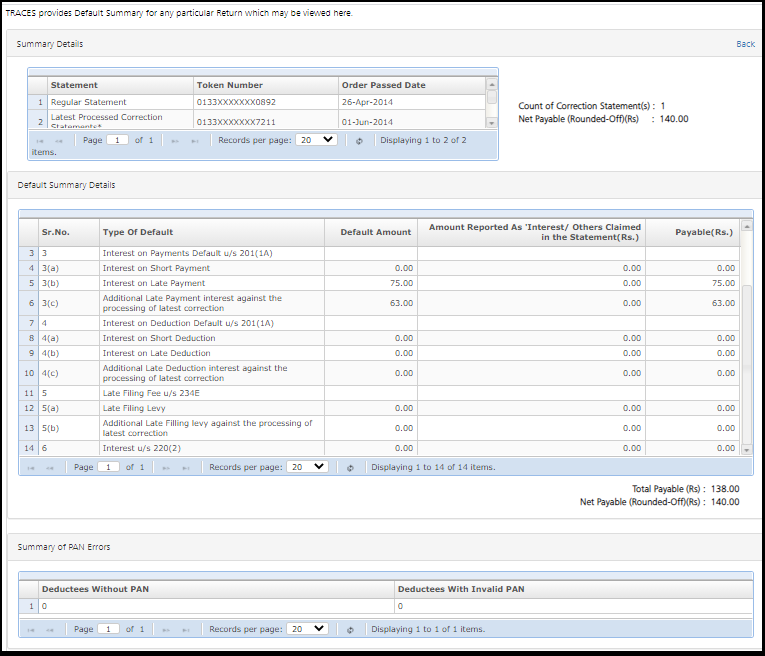Screen dimensions: 765x656
Task: Refresh the Summary Details statement grid
Action: click(x=358, y=141)
